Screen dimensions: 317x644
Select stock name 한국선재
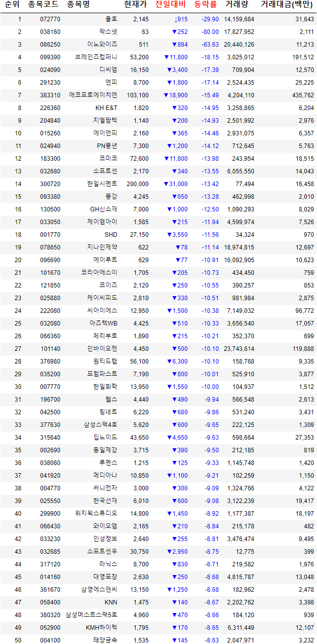pos(105,501)
